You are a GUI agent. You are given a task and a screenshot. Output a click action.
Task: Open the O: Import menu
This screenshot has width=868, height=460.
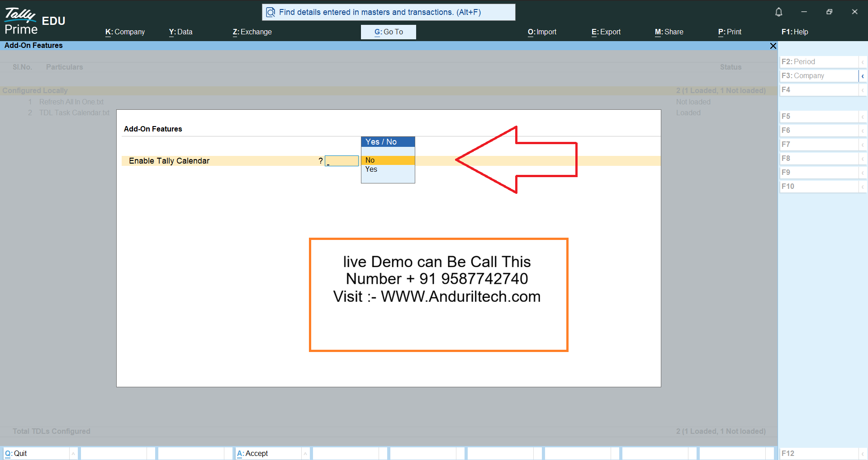[542, 32]
